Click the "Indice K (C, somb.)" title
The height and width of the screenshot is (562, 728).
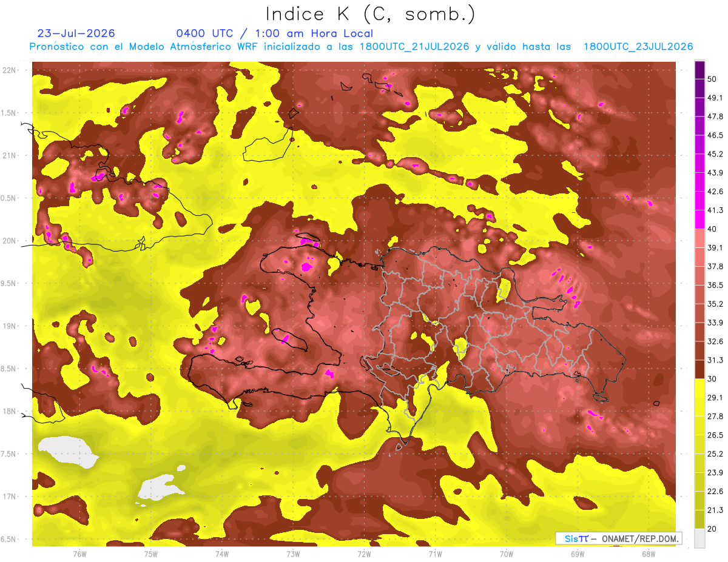point(370,14)
